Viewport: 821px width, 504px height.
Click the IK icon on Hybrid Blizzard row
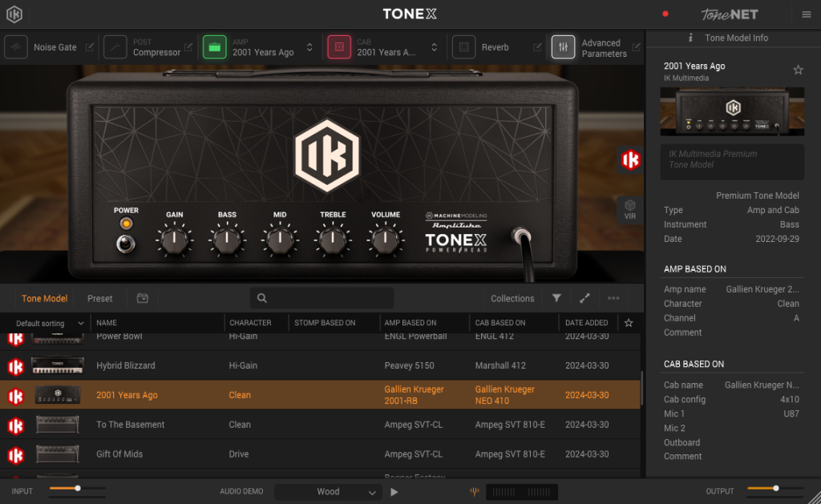tap(16, 366)
